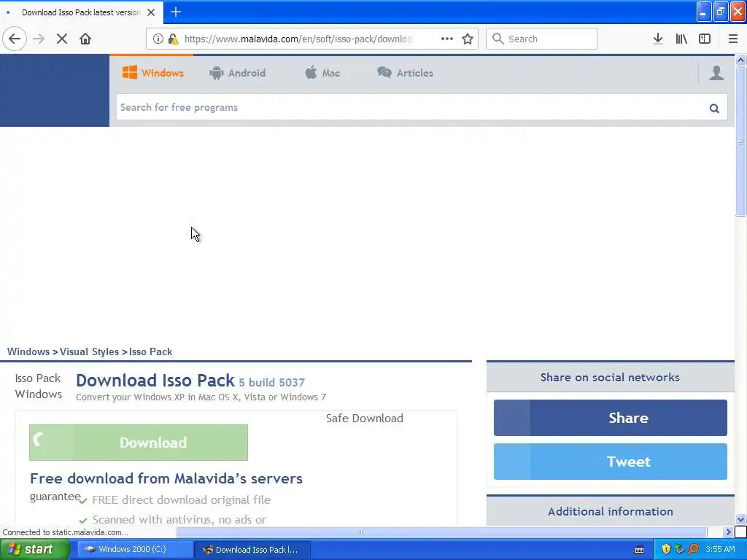The height and width of the screenshot is (560, 747).
Task: Click the FREE direct download original file line
Action: [182, 500]
